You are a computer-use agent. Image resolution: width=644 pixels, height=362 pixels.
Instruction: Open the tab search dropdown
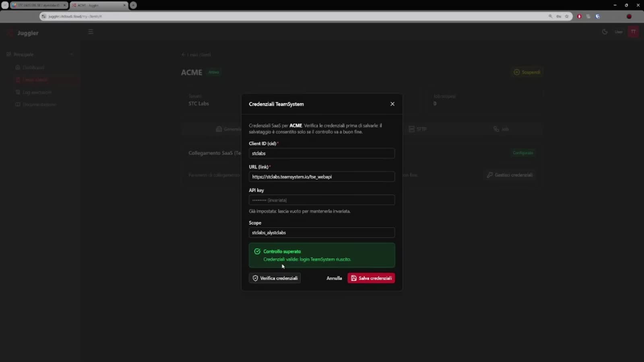[x=5, y=5]
